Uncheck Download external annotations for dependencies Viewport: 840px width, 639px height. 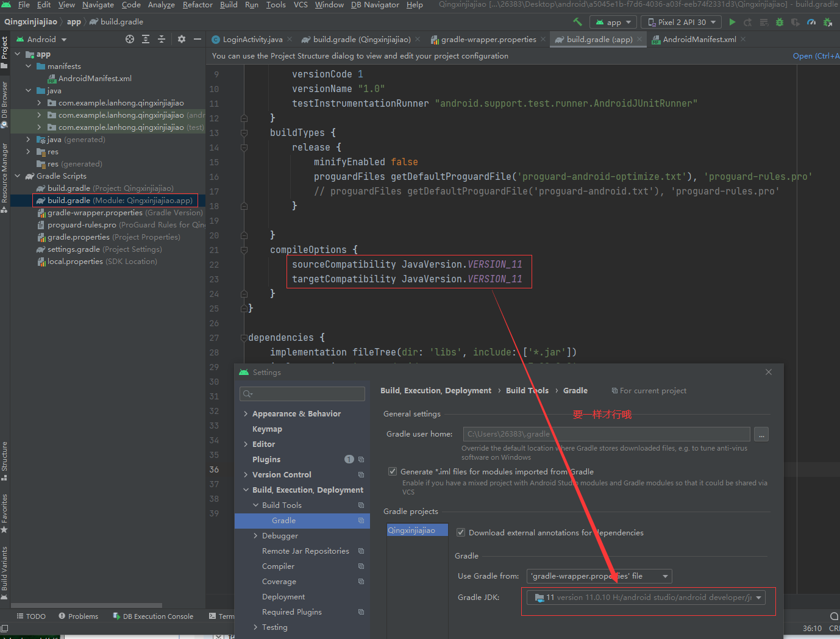pyautogui.click(x=461, y=532)
